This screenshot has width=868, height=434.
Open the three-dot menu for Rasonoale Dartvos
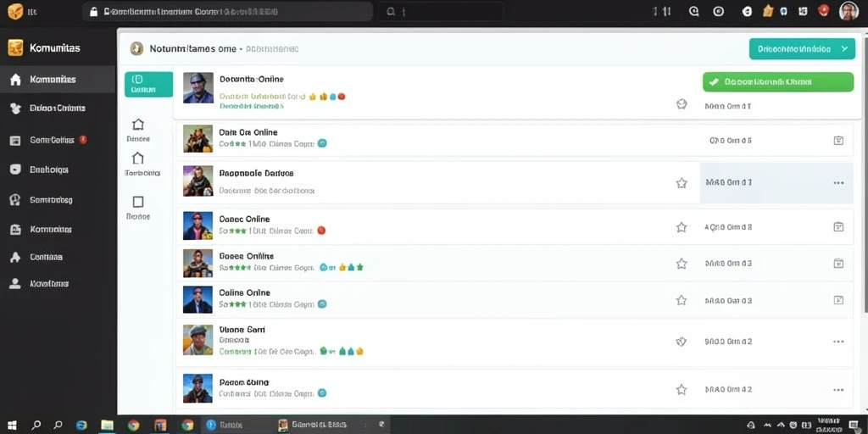[x=838, y=183]
